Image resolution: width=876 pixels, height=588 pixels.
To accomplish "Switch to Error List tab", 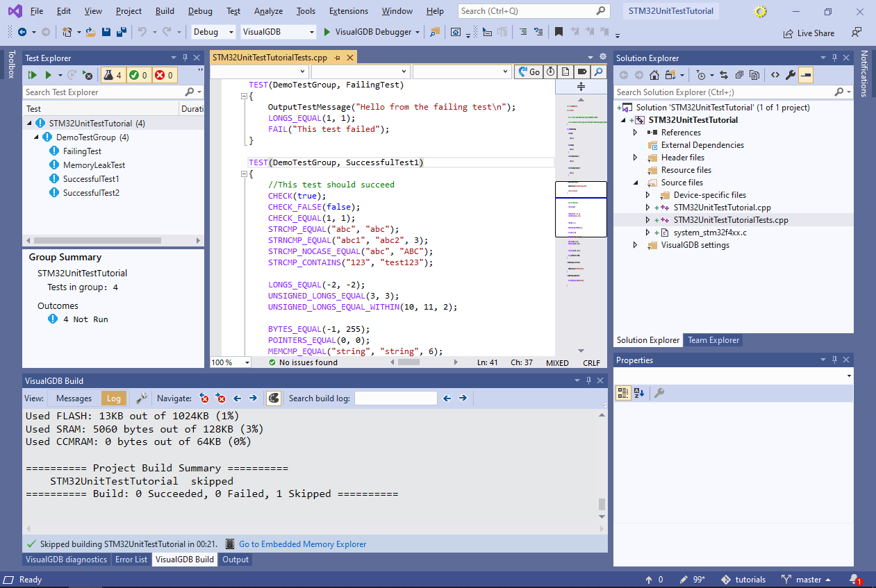I will [131, 560].
